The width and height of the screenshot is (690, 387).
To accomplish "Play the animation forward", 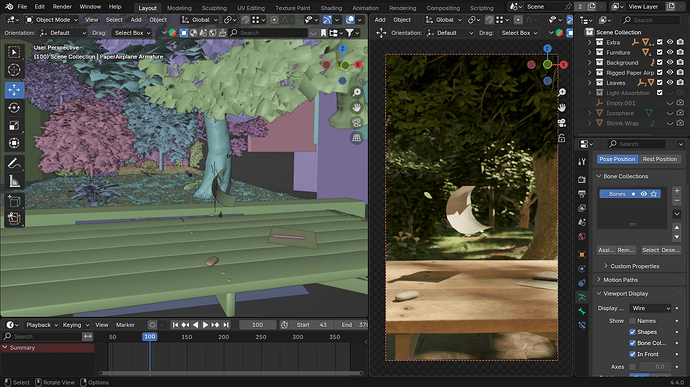I will point(205,325).
